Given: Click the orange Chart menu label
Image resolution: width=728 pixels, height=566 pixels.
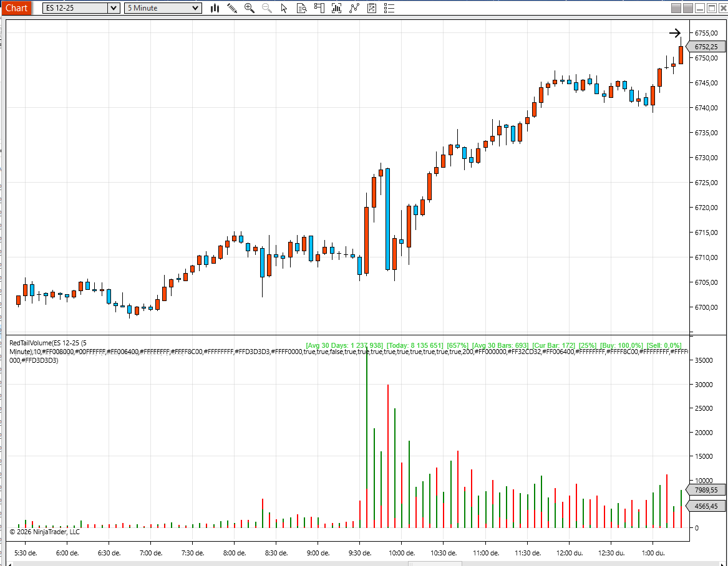Looking at the screenshot, I should [16, 8].
